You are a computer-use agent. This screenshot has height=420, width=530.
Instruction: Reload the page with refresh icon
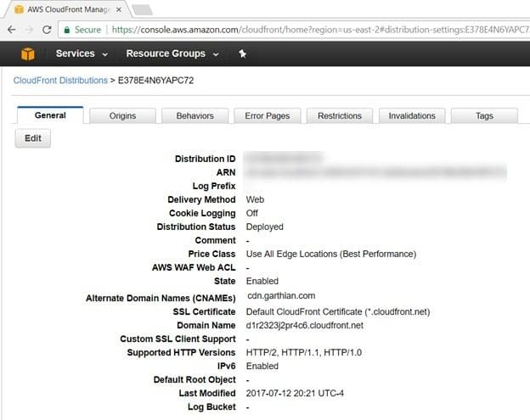click(x=47, y=30)
